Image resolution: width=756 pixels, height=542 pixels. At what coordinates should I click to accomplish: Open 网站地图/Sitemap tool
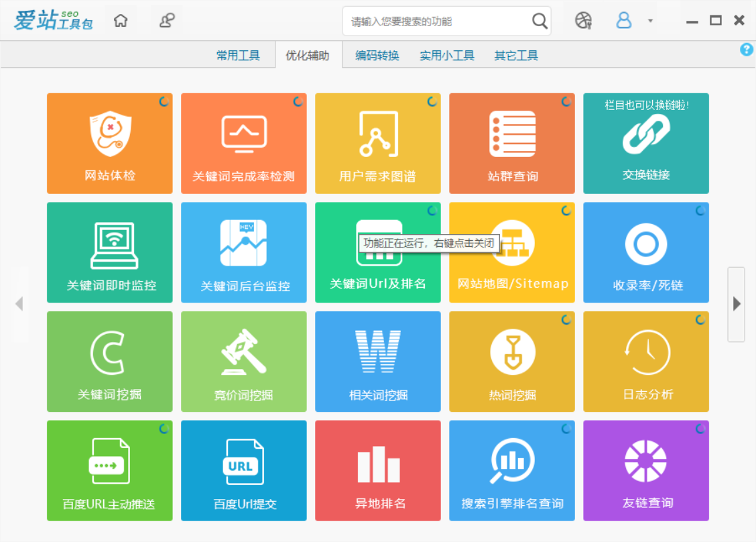511,252
